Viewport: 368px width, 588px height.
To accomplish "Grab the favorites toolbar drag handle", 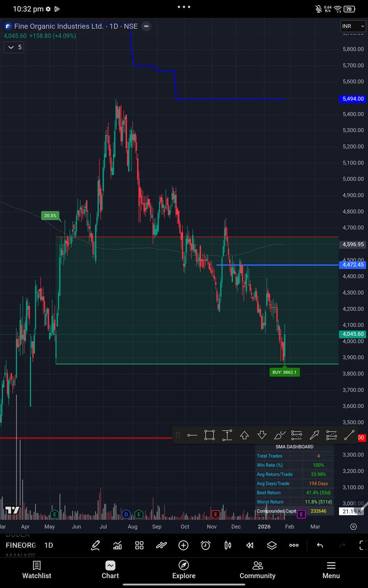I will point(178,435).
